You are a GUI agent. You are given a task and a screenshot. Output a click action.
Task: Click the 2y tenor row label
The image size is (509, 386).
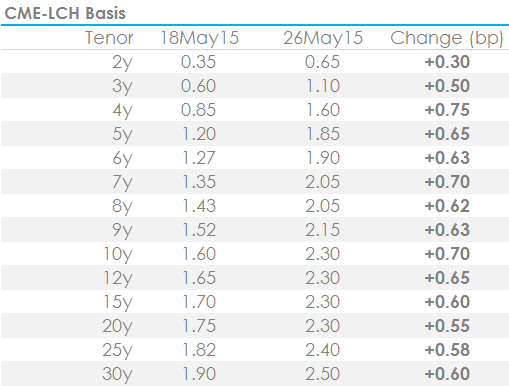pos(122,63)
